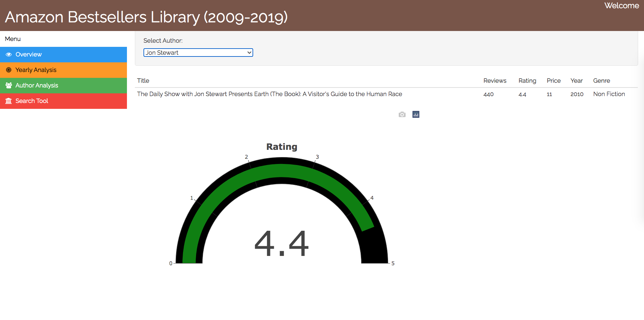Click the Rating column header
644x320 pixels.
tap(527, 81)
